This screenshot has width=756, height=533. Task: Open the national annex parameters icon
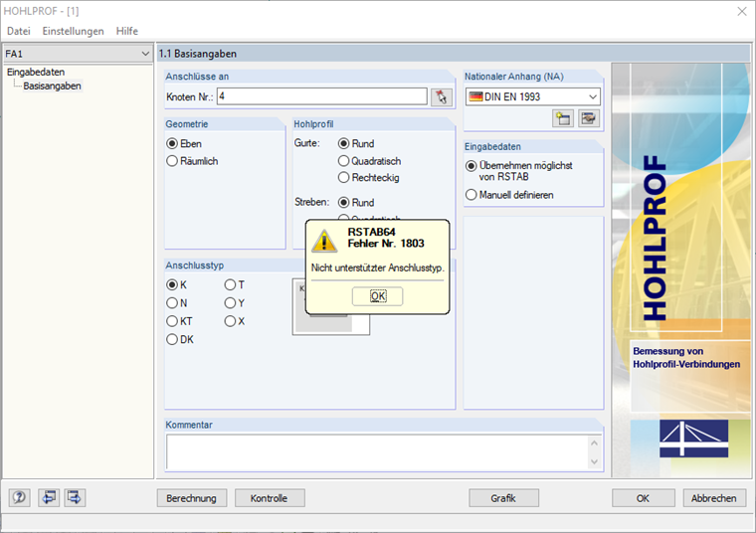pyautogui.click(x=589, y=118)
